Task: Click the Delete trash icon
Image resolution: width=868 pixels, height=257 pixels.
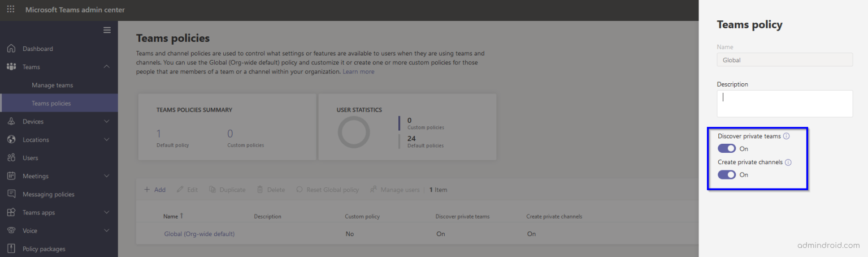Action: pyautogui.click(x=260, y=190)
